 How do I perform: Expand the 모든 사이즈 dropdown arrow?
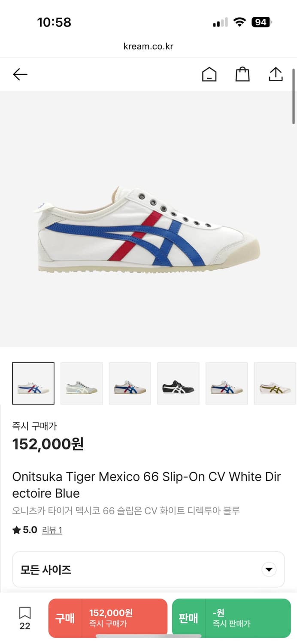[269, 570]
